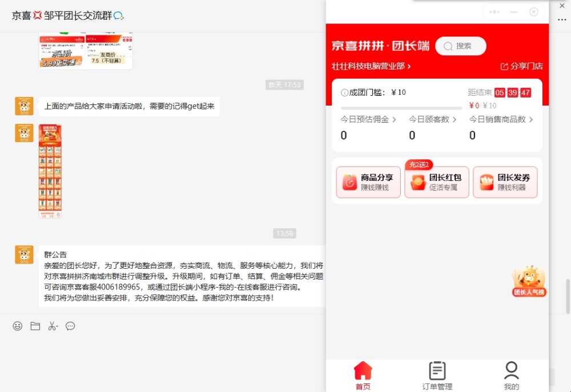The image size is (571, 392).
Task: Close the window with the X button
Action: (x=562, y=6)
